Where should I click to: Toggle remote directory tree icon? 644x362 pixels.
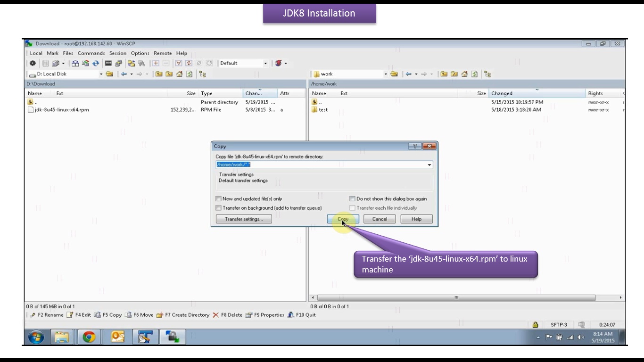tap(487, 74)
